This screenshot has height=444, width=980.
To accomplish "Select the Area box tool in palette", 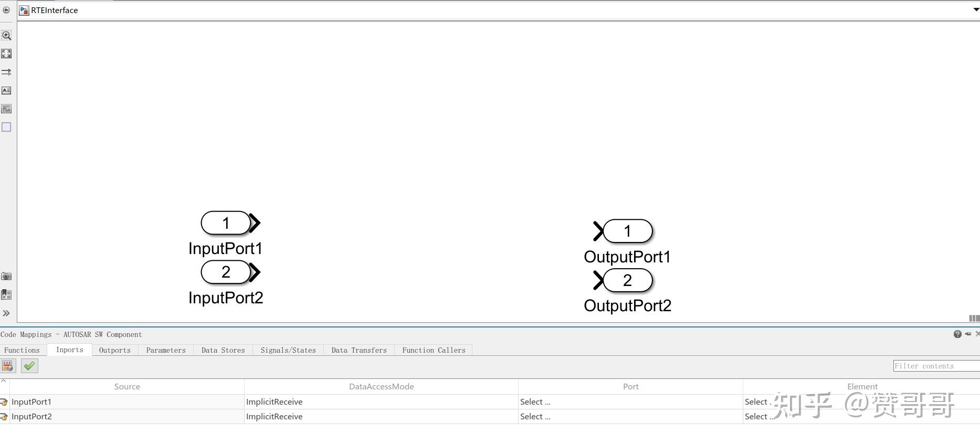I will (6, 127).
